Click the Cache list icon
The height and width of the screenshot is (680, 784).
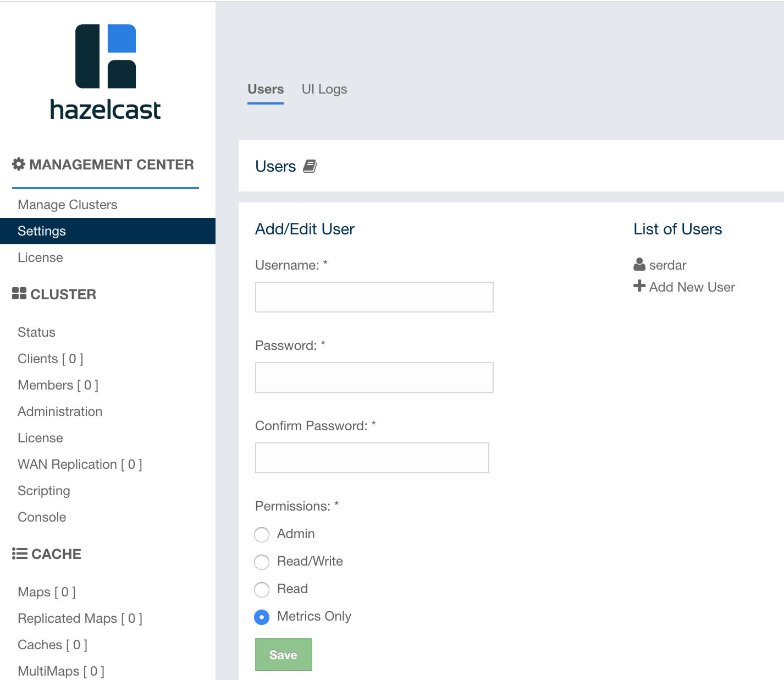click(x=20, y=553)
